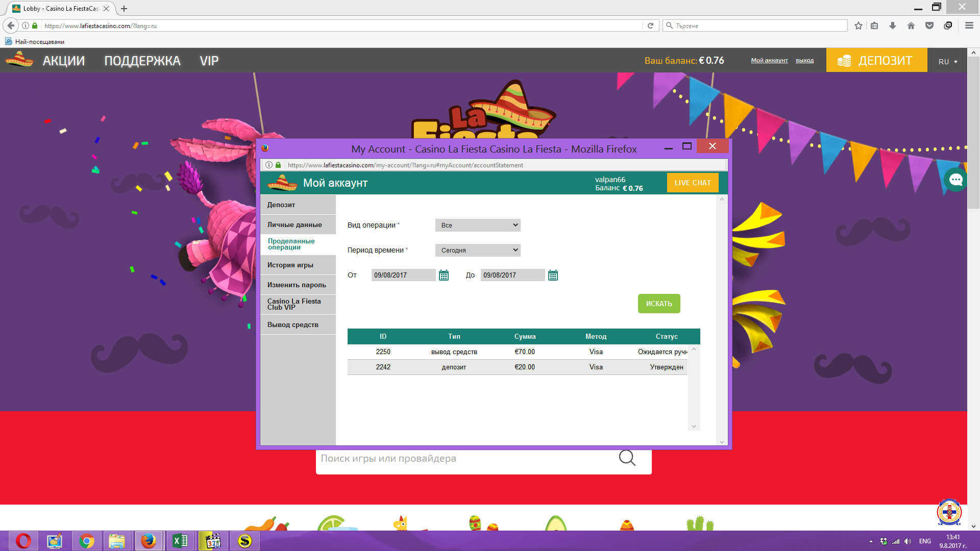
Task: Click the logout link in header
Action: coord(804,60)
